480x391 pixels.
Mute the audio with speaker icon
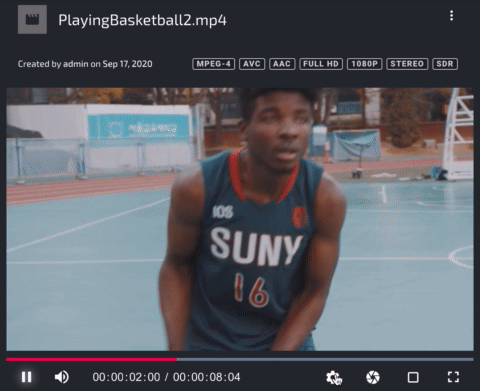click(62, 377)
